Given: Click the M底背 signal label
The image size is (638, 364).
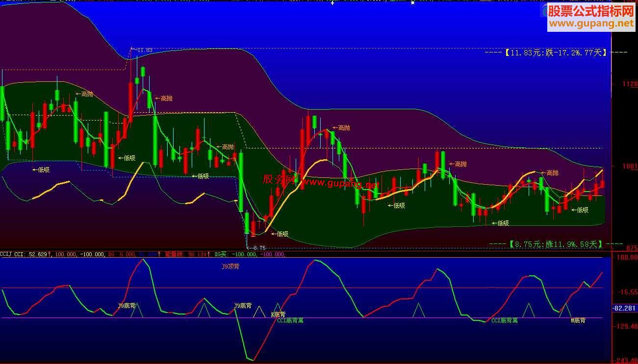Looking at the screenshot, I should coord(578,320).
